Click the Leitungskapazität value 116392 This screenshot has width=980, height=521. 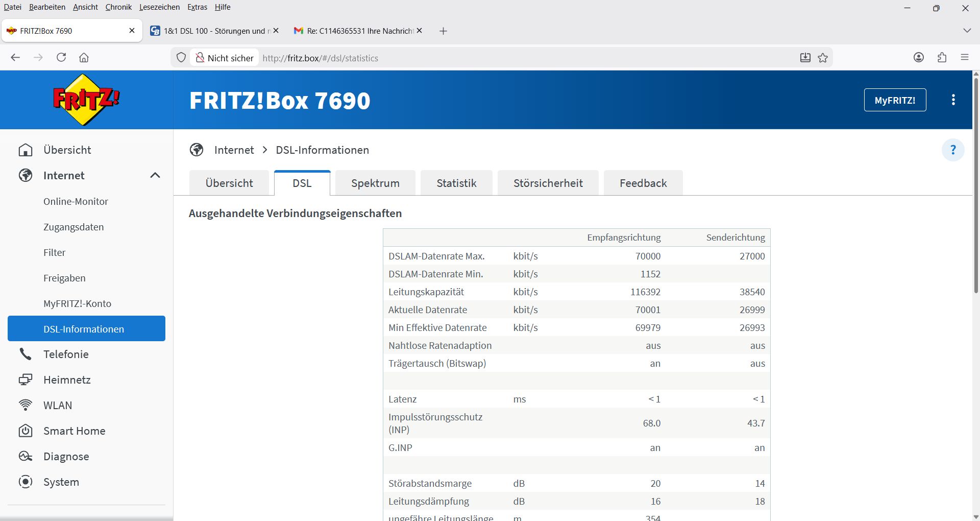tap(645, 292)
